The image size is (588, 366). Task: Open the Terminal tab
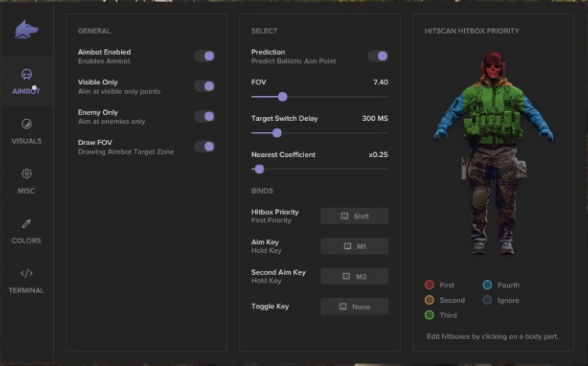click(x=27, y=281)
